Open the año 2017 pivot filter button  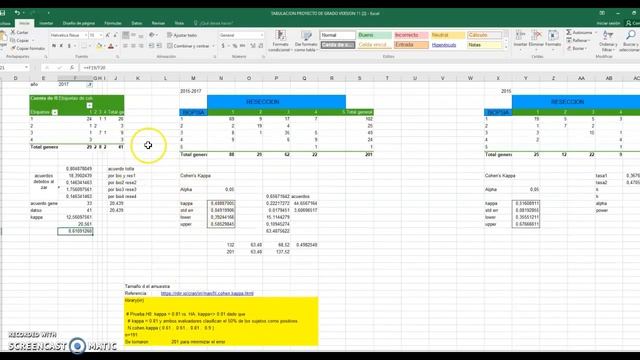click(89, 84)
